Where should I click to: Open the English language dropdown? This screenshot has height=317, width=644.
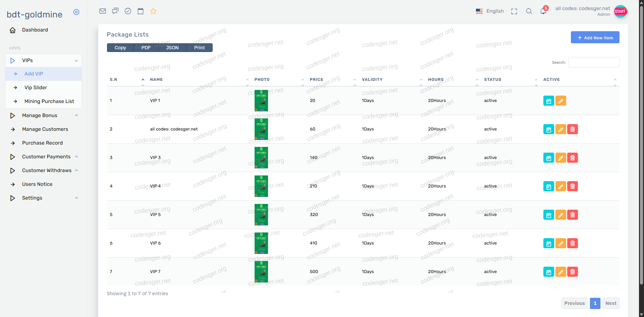490,11
